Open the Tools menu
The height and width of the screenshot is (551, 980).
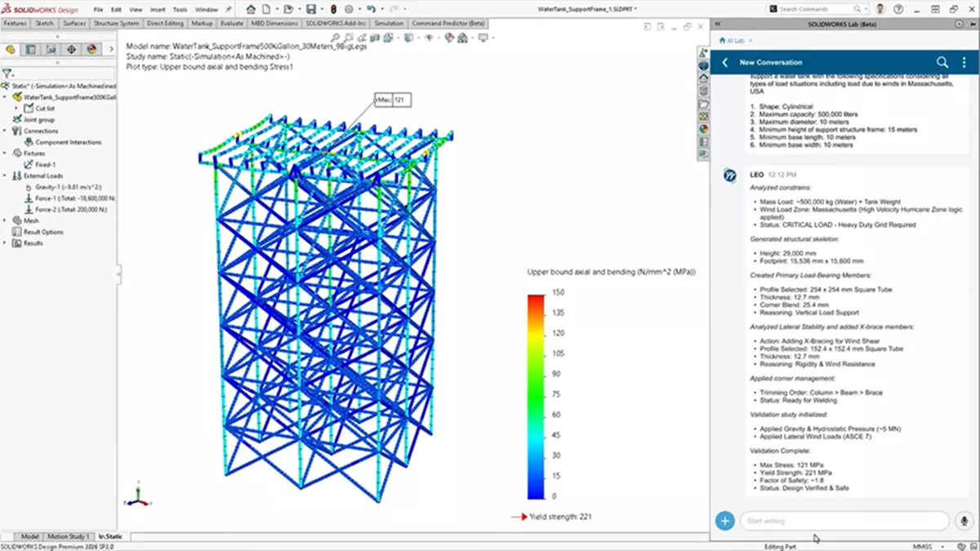pos(180,11)
